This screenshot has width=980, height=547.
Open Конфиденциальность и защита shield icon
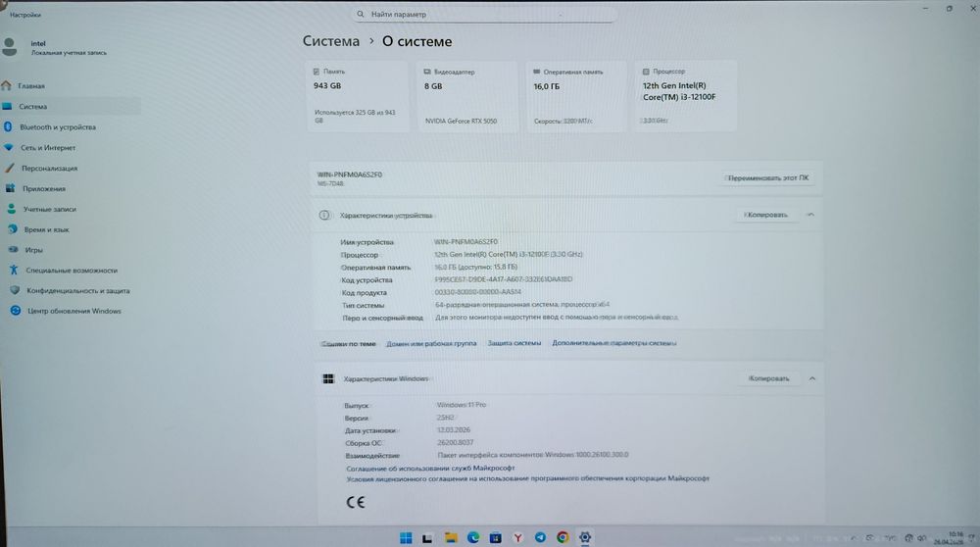click(15, 290)
